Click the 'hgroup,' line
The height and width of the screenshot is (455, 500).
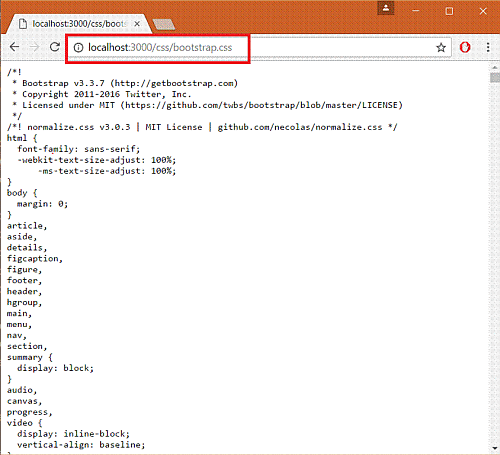click(24, 303)
